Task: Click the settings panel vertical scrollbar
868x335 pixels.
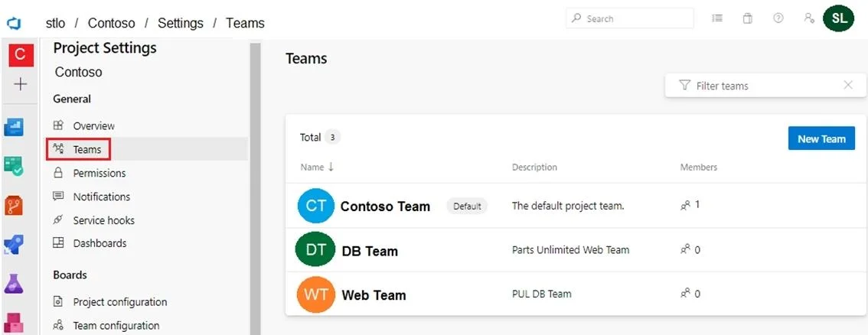Action: coord(255,188)
